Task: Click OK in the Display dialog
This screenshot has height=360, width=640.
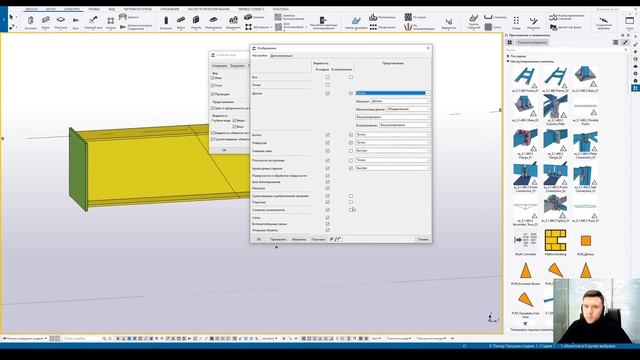Action: coord(258,239)
